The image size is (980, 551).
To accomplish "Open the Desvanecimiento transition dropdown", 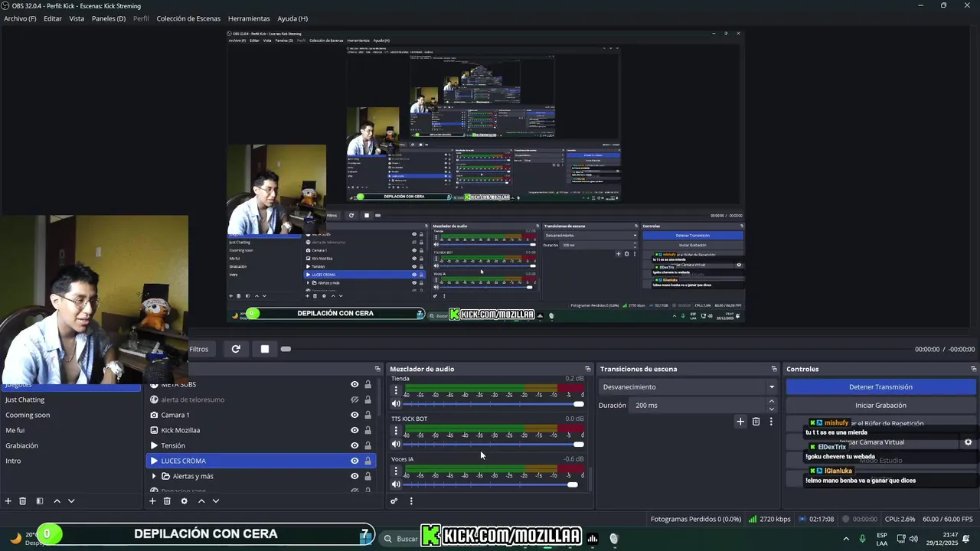I will coord(688,387).
